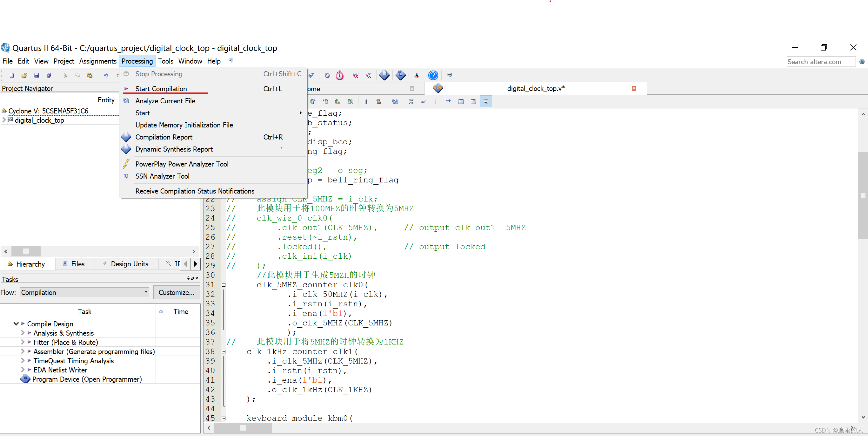Click the line numbers 267/268 editor icon
The height and width of the screenshot is (436, 868).
(x=411, y=101)
